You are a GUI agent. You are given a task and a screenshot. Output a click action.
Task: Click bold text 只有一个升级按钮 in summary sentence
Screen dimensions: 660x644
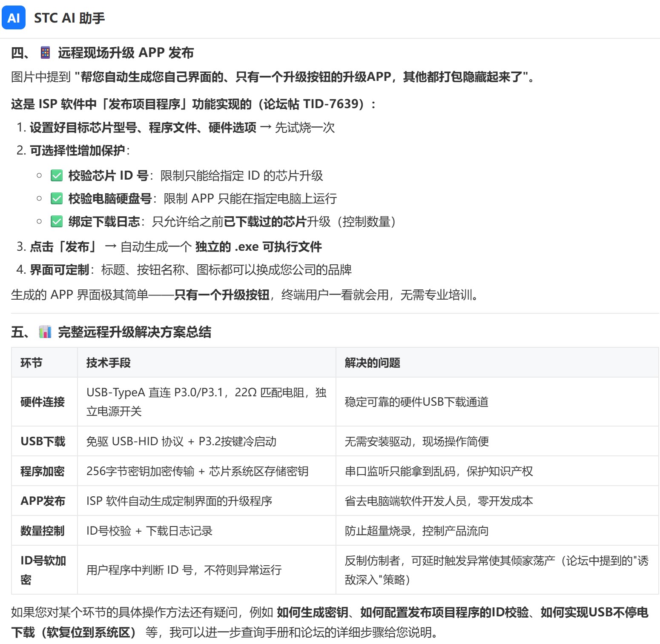[222, 295]
